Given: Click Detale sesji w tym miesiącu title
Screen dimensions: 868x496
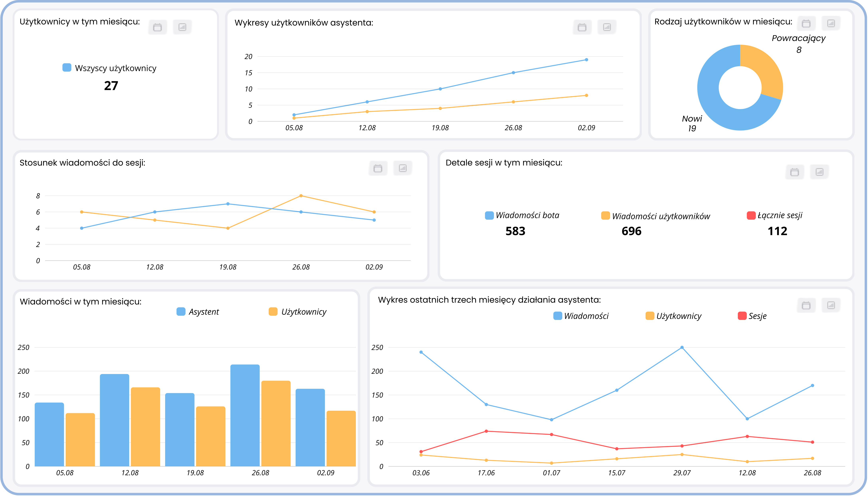Looking at the screenshot, I should click(x=504, y=163).
